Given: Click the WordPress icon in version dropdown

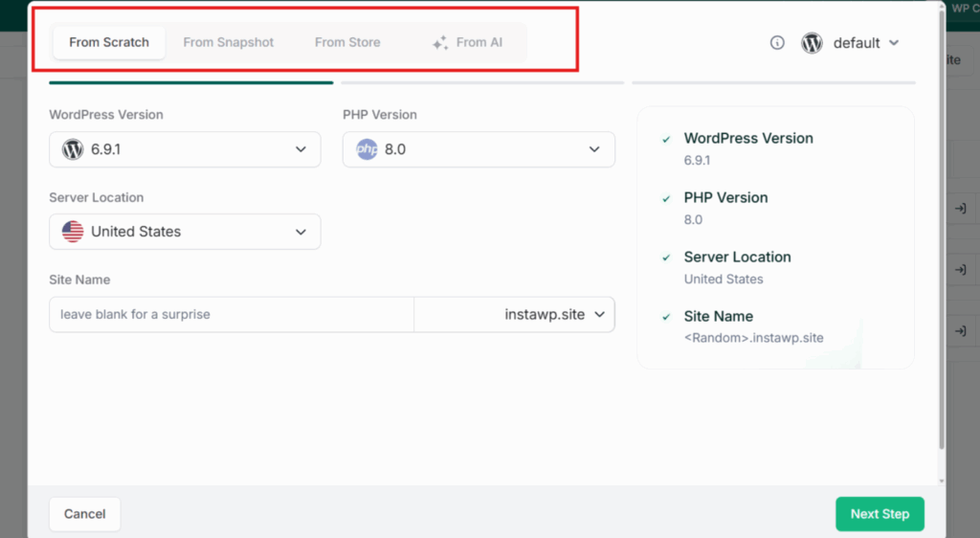Looking at the screenshot, I should pos(73,149).
